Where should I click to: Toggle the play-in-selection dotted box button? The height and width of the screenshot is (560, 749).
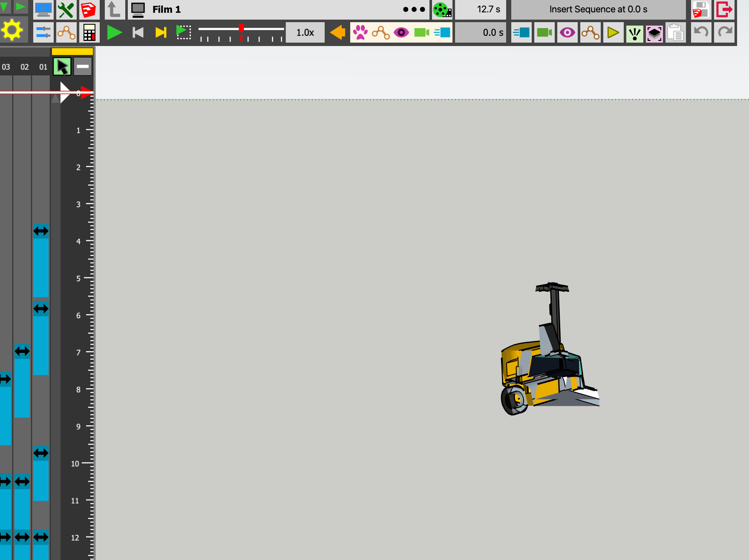click(184, 32)
